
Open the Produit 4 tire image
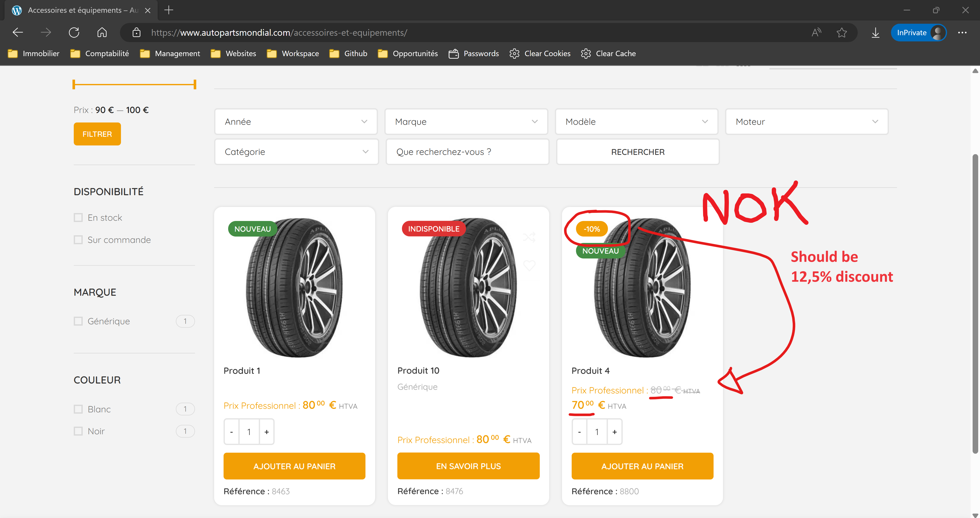642,288
